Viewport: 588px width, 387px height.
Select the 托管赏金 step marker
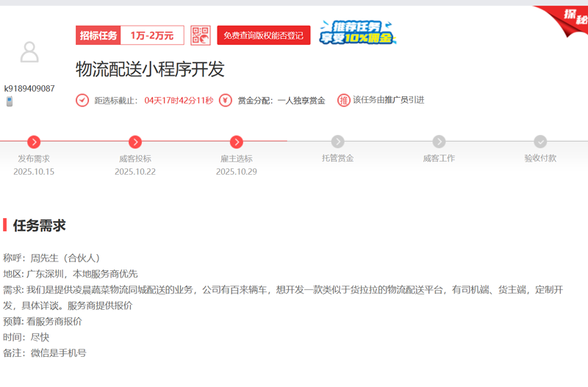click(x=337, y=142)
